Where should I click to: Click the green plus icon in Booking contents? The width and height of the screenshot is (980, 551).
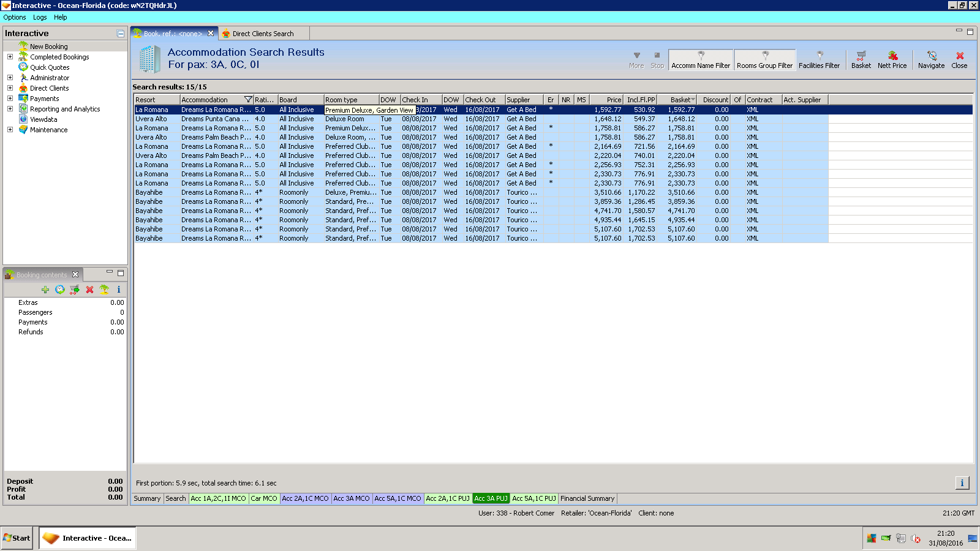click(45, 290)
